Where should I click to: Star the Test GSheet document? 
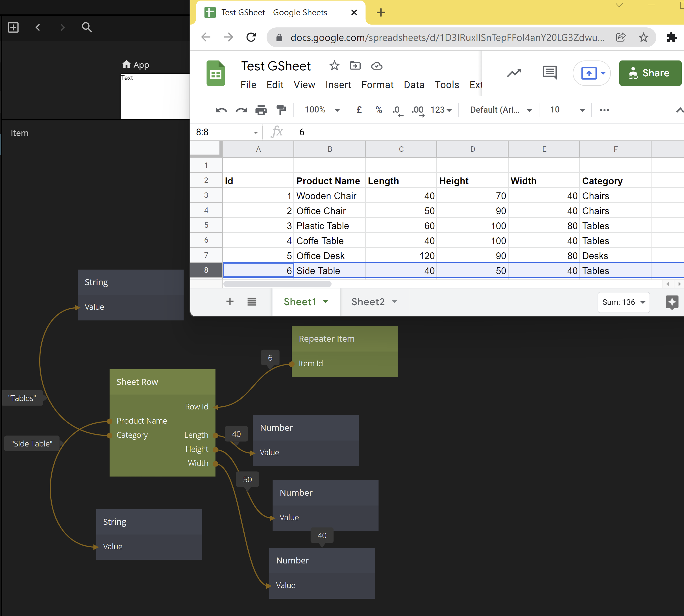pos(334,66)
